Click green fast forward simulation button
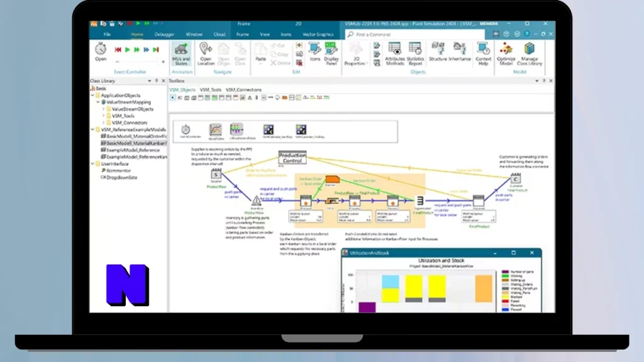Viewport: 644px width, 362px height. 136,50
